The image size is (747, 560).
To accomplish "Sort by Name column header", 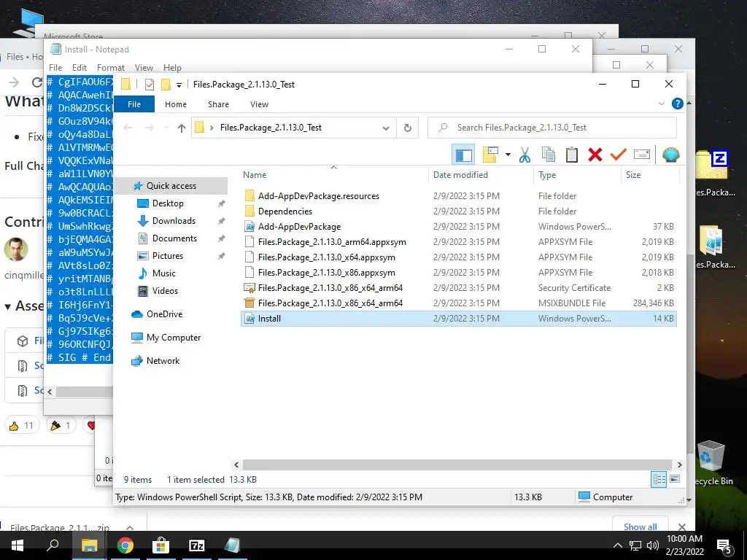I will 334,175.
